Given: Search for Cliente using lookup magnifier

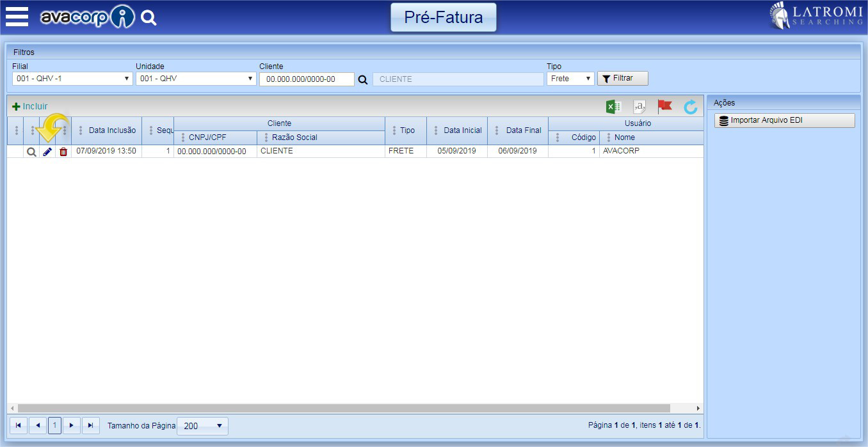Looking at the screenshot, I should pyautogui.click(x=363, y=79).
